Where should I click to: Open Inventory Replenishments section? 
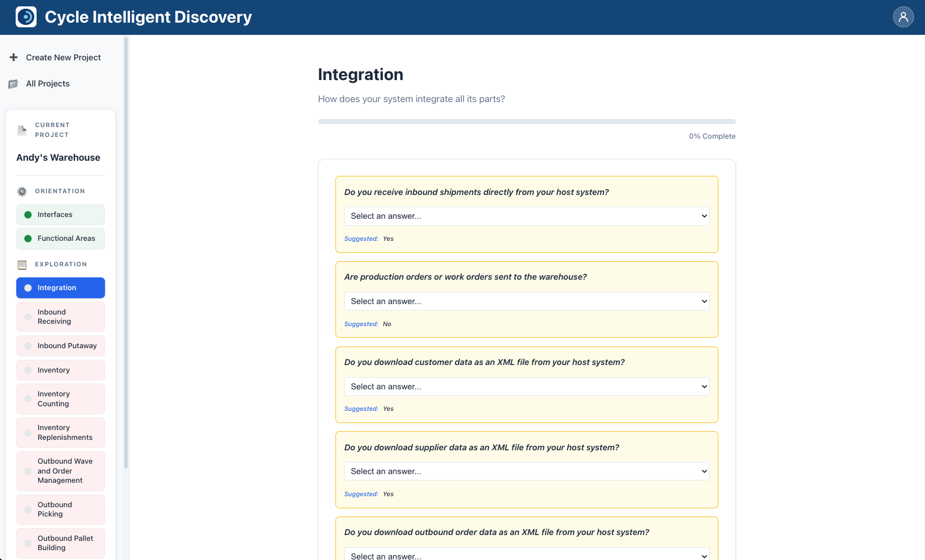pyautogui.click(x=60, y=432)
